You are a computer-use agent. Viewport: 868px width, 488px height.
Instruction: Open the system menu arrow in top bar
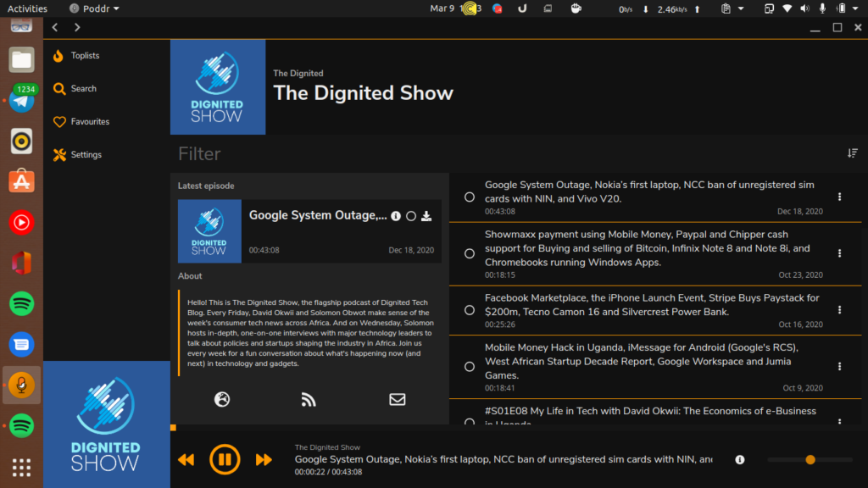(855, 8)
